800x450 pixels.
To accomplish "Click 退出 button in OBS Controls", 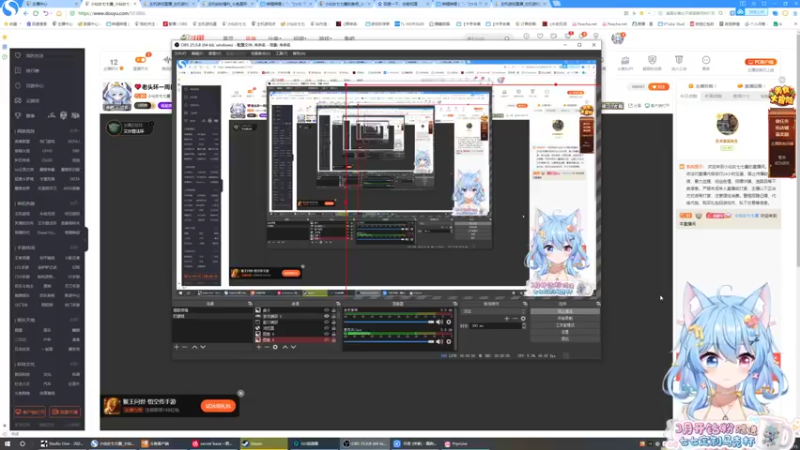I will (565, 339).
